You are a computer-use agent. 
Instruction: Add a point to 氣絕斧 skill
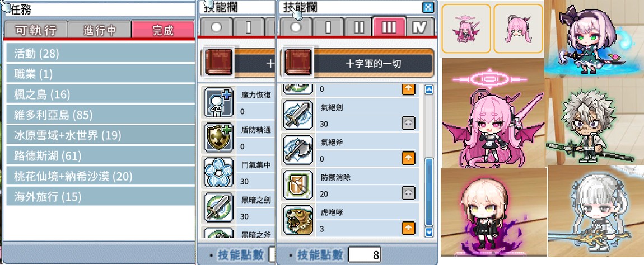coord(408,158)
